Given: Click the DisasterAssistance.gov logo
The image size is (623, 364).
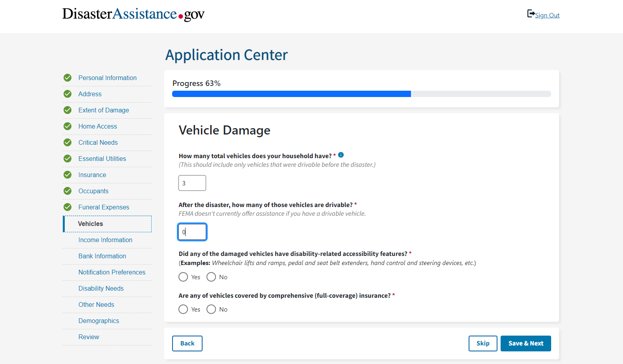Looking at the screenshot, I should pos(133,14).
